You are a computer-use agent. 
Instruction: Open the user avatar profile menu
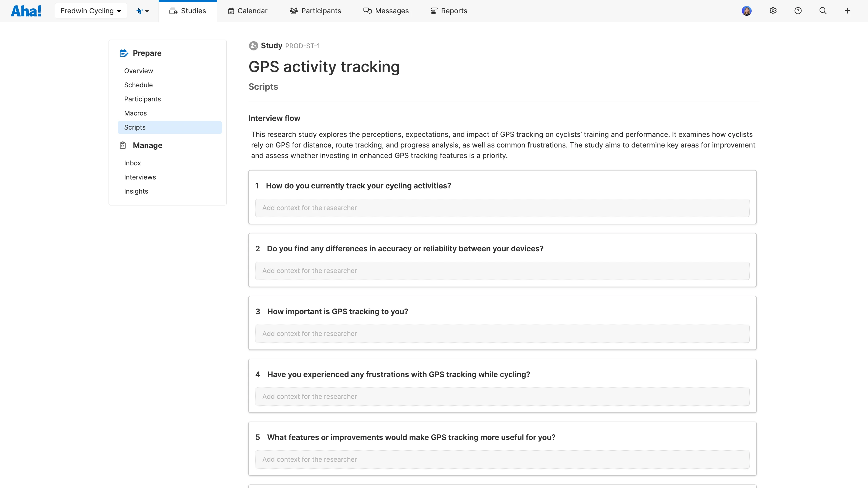[x=746, y=11]
